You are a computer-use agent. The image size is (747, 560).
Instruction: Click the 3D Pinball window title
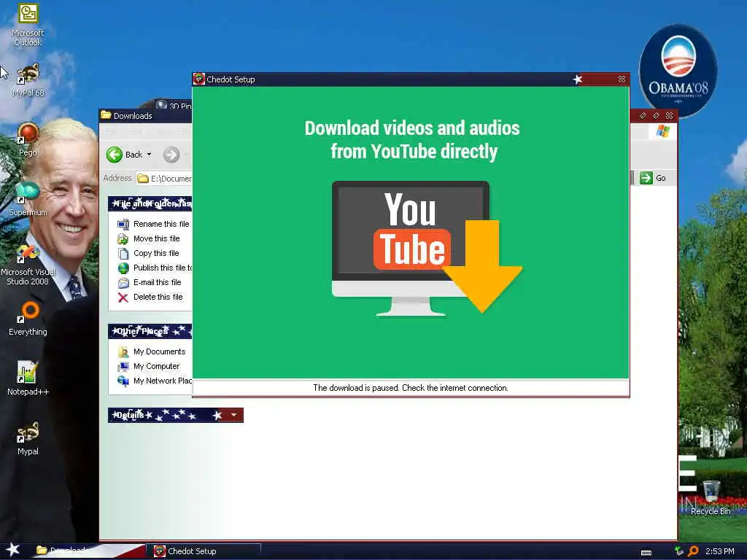(180, 106)
